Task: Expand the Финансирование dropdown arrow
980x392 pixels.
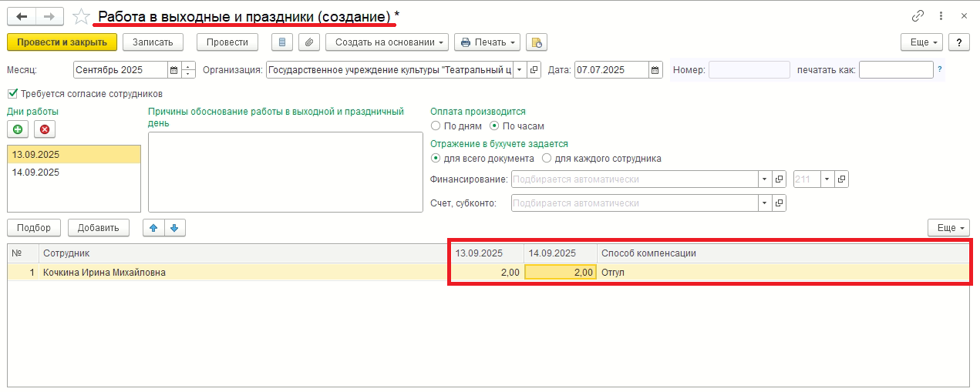Action: 765,179
